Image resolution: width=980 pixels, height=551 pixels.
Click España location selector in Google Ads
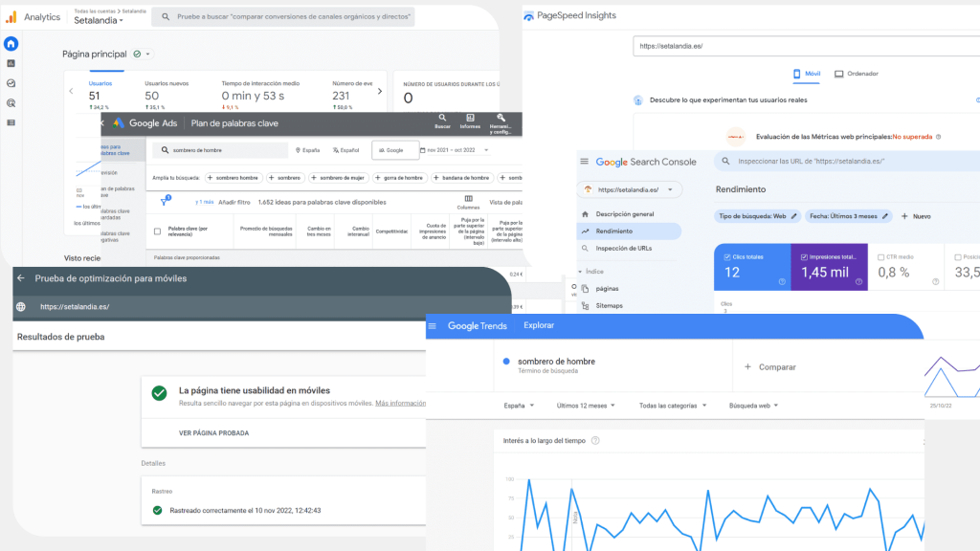point(307,150)
